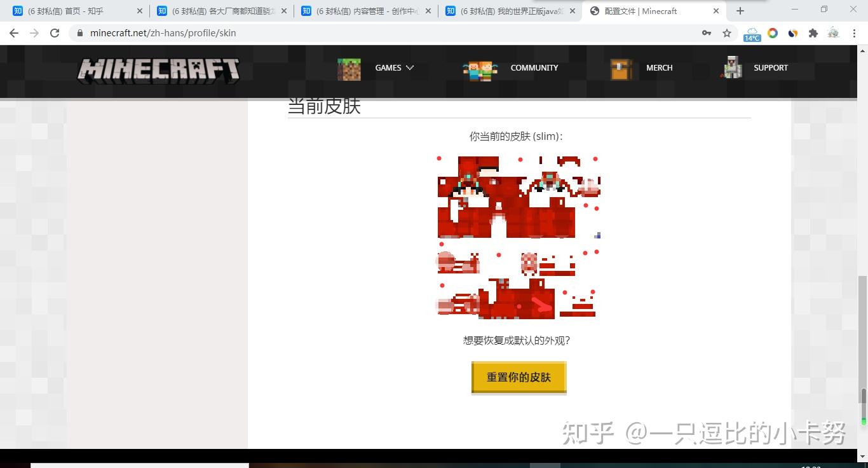Screen dimensions: 868x468
Task: Click the colorful ring extension icon
Action: tap(773, 33)
